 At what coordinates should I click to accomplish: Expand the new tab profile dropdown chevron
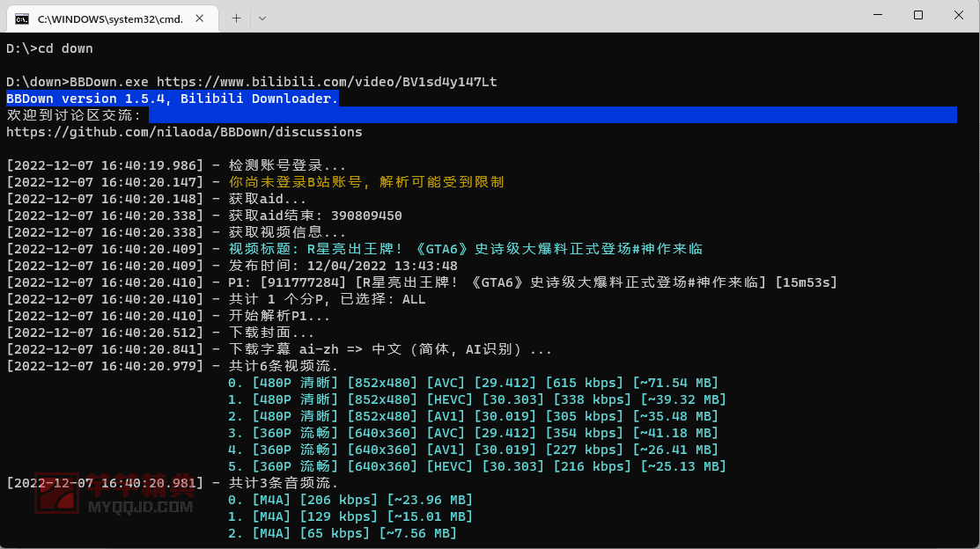(x=262, y=18)
